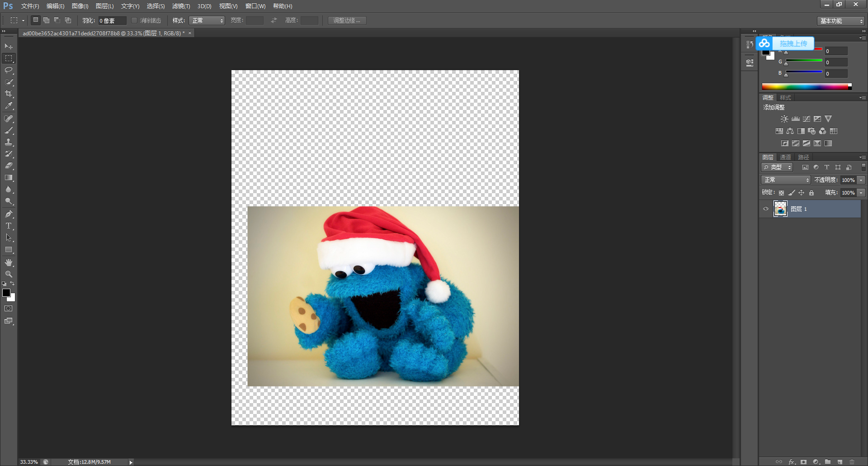Open the 基本功能 workspace dropdown
The image size is (868, 466).
(x=841, y=21)
